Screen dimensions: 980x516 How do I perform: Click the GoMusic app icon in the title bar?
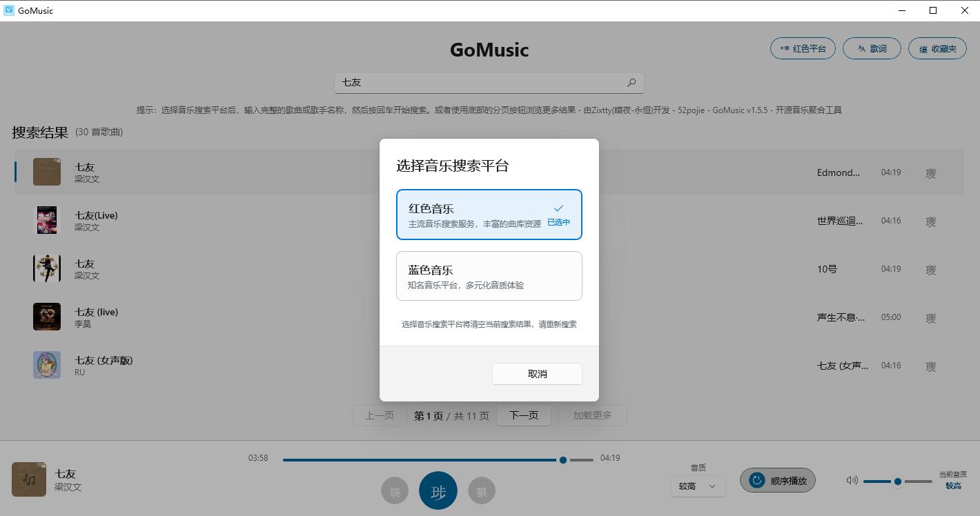[9, 10]
